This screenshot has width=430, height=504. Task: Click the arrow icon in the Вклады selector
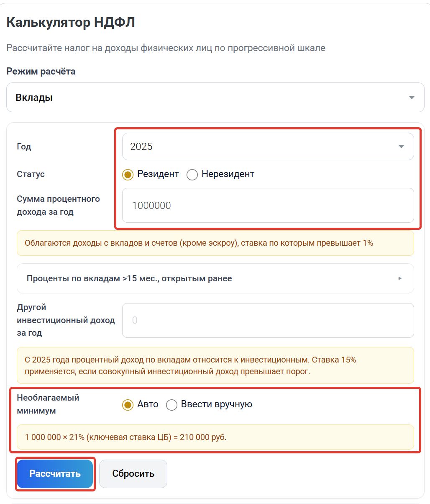pyautogui.click(x=412, y=98)
